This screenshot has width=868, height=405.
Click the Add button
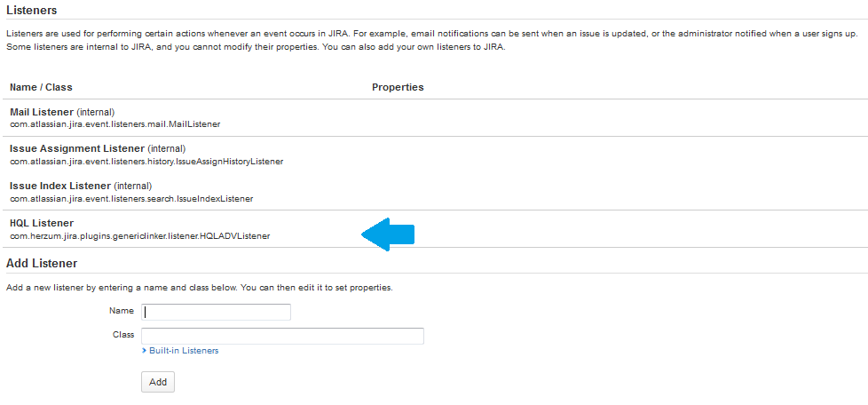pos(158,381)
